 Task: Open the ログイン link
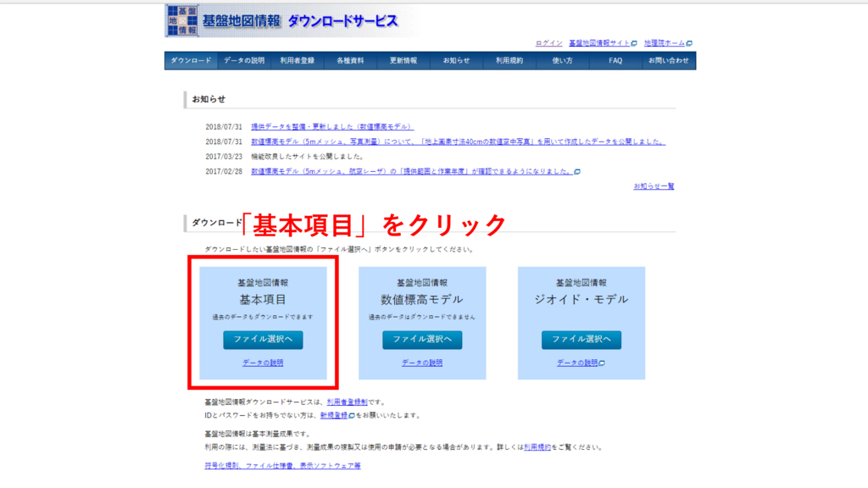point(548,42)
